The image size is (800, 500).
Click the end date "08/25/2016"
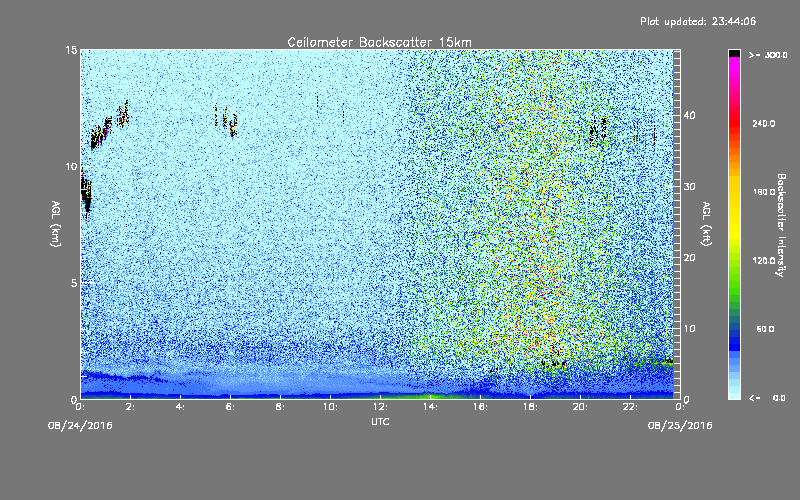[680, 425]
